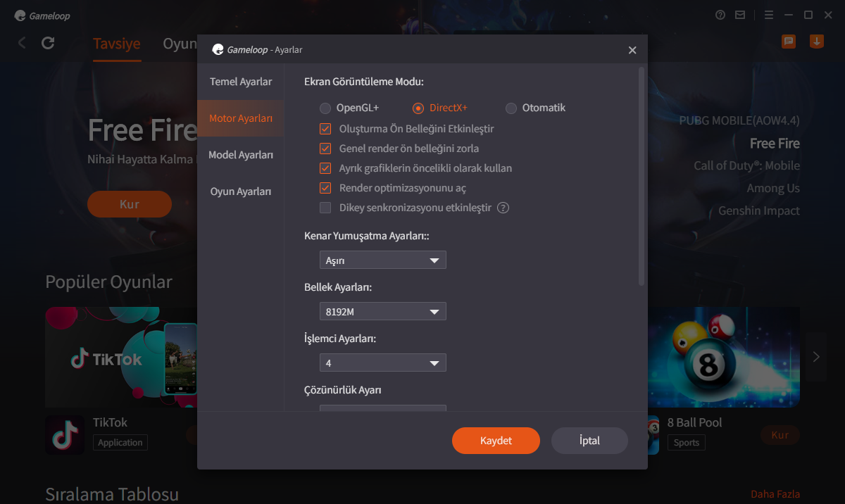Toggle Genel render ön belleğini zorla checkbox
The height and width of the screenshot is (504, 845).
[325, 149]
